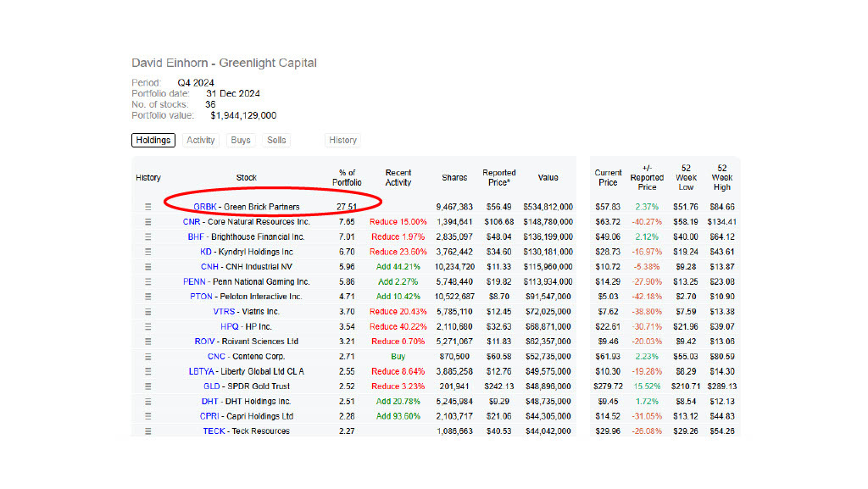Open history icon for CPRI Capri row
Viewport: 868px width, 489px height.
pyautogui.click(x=147, y=416)
